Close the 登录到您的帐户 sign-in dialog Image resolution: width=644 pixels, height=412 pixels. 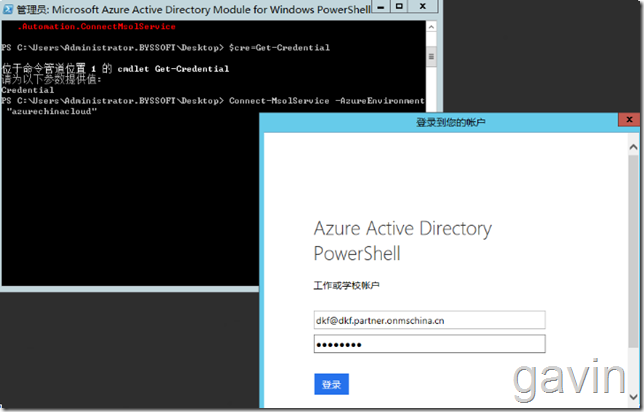tap(629, 120)
